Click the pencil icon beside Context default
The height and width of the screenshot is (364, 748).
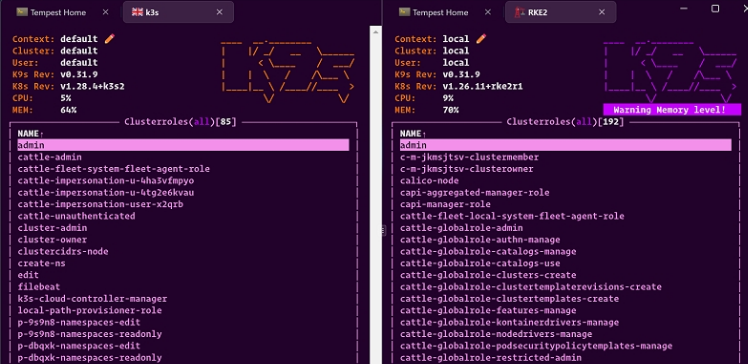point(109,39)
